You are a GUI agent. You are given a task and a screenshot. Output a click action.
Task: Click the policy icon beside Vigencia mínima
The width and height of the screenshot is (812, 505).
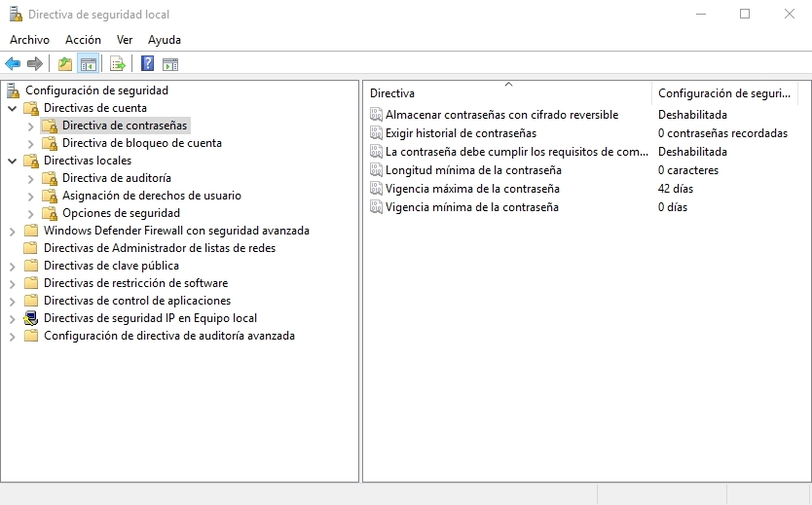[376, 207]
